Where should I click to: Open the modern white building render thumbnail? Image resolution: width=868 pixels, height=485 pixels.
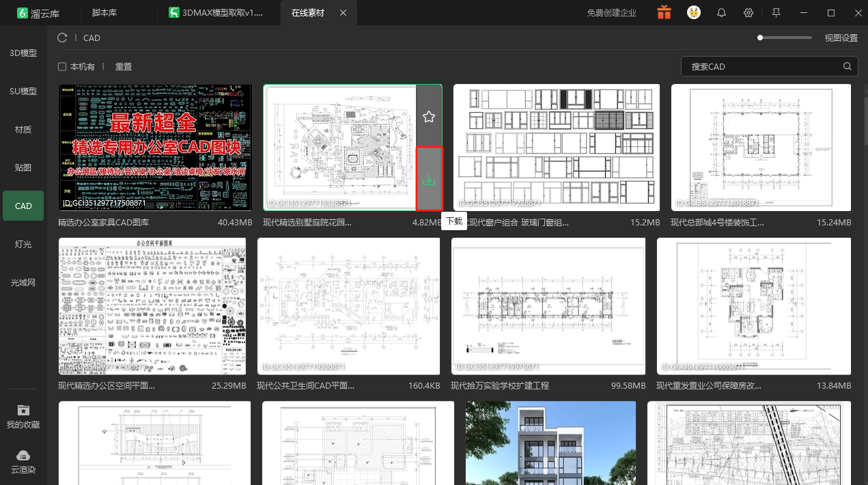coord(551,443)
